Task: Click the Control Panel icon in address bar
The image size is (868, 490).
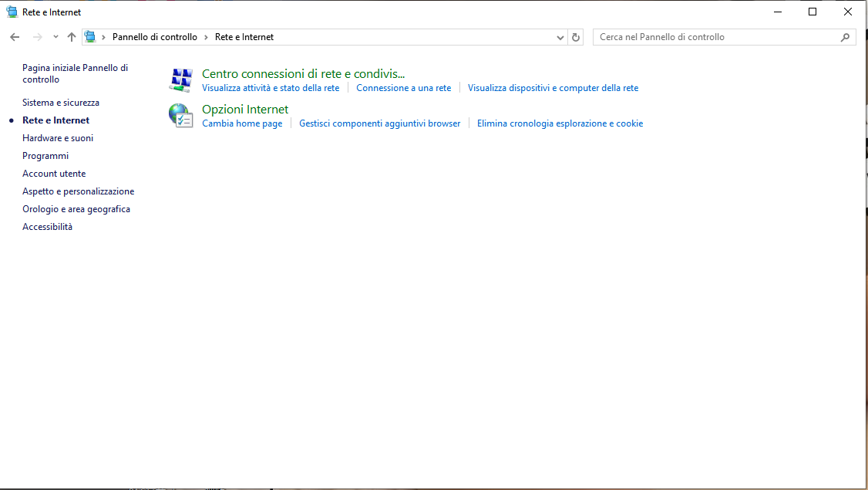Action: point(89,37)
